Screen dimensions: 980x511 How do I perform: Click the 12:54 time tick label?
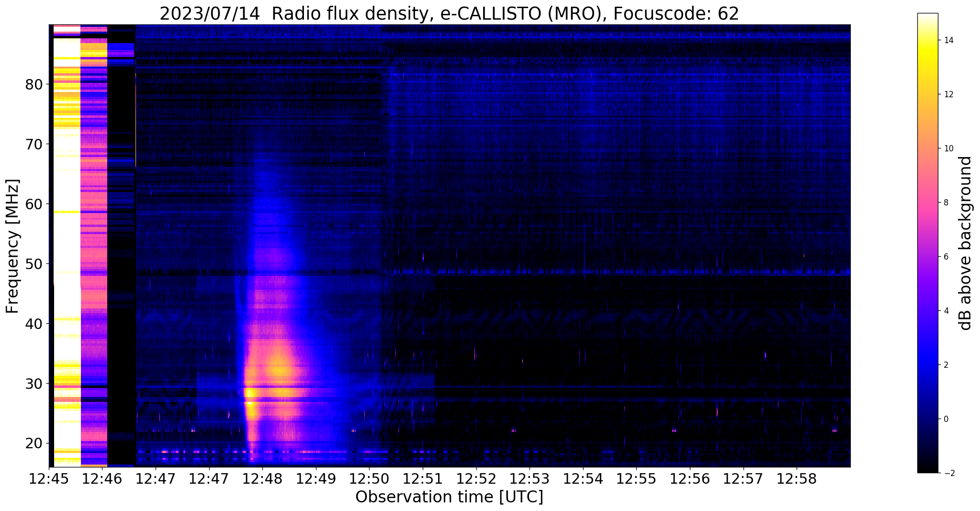tap(583, 479)
